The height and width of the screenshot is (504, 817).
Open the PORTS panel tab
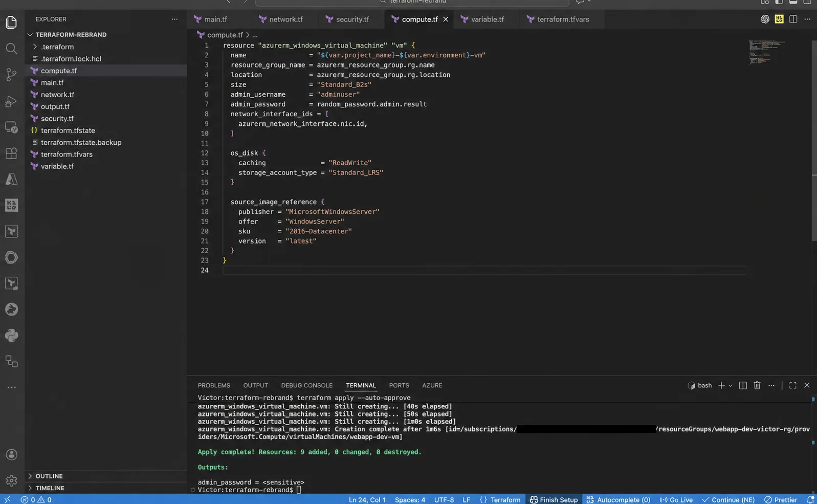point(399,385)
